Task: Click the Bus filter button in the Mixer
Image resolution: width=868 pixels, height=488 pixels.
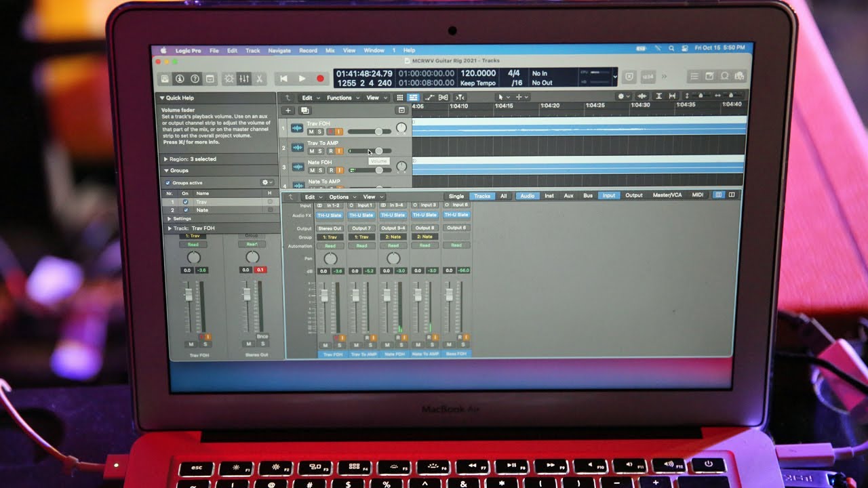Action: pos(588,196)
